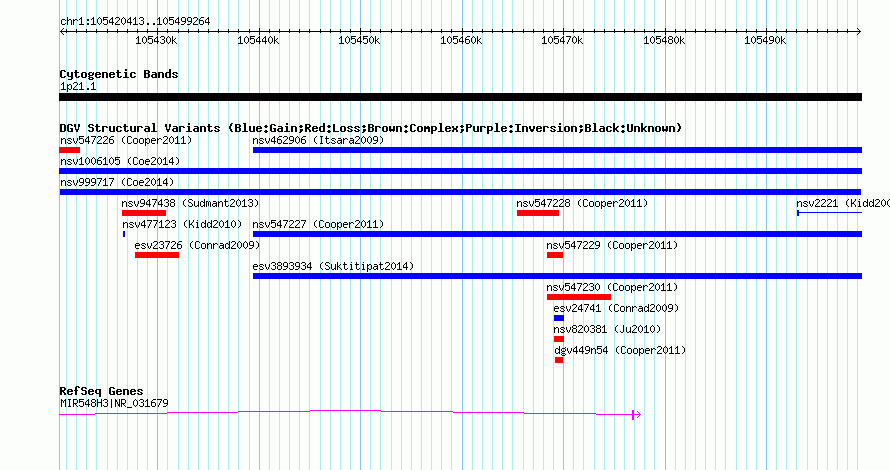Open nsv947438 (Sudmant2013) variant label
The width and height of the screenshot is (890, 470).
pos(190,203)
